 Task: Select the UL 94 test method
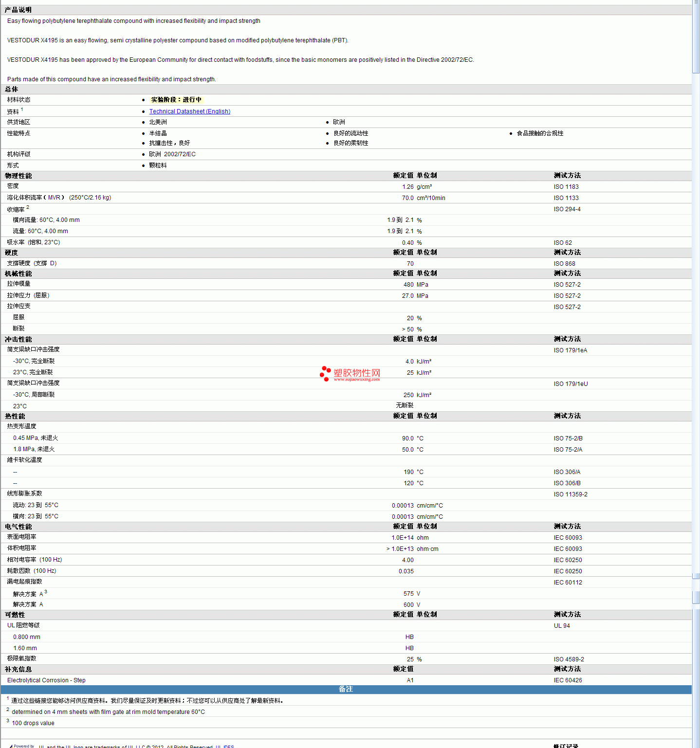point(562,626)
